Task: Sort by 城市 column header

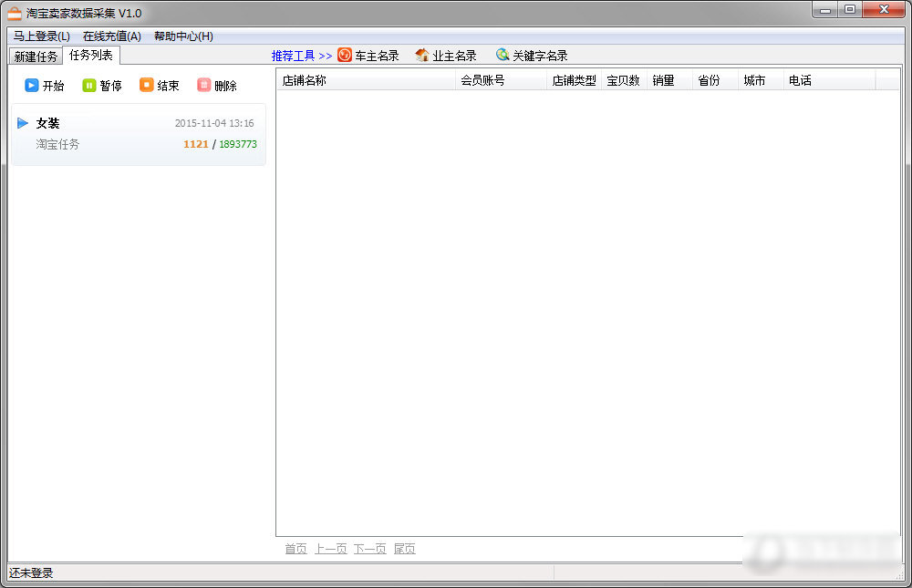Action: [761, 80]
